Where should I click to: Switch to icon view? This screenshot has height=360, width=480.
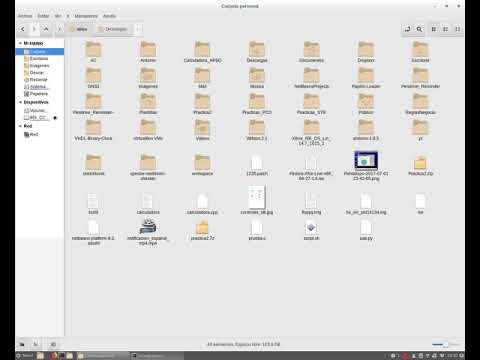coord(434,29)
